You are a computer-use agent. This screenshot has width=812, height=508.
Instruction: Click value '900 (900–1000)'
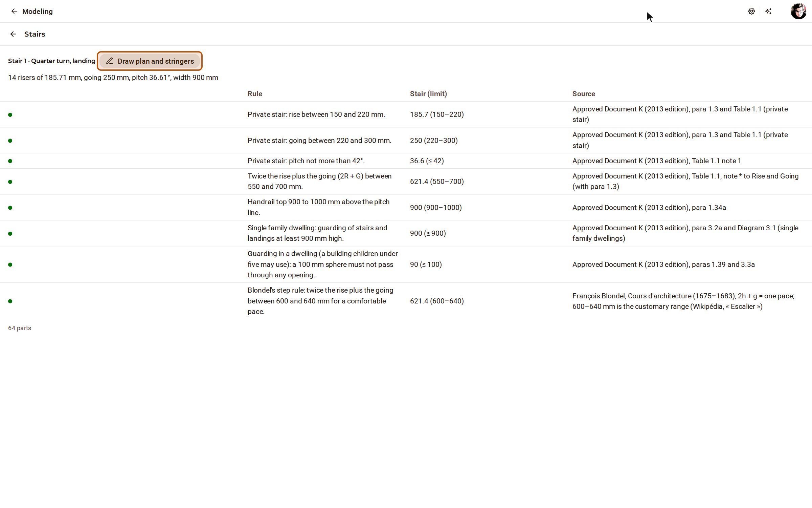(436, 208)
